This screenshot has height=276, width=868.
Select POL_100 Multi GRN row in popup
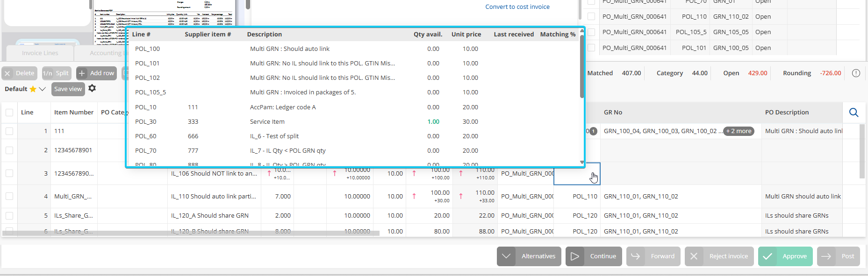(353, 49)
